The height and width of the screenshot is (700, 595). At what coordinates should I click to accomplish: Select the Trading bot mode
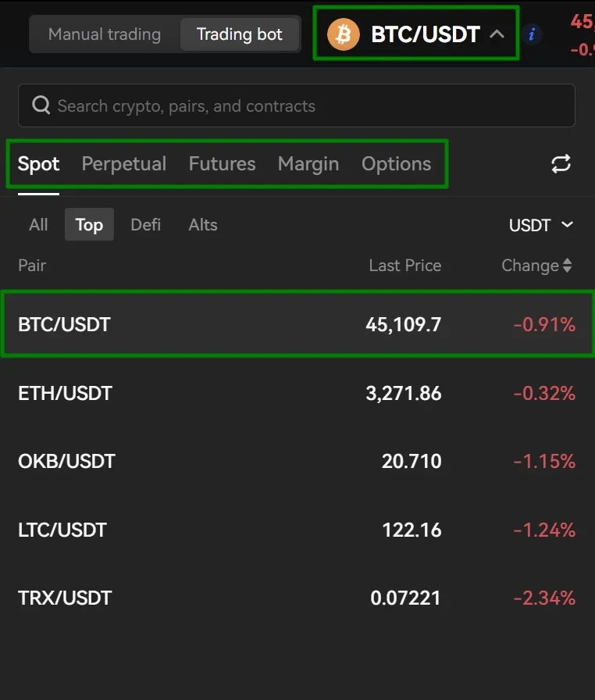pos(240,34)
